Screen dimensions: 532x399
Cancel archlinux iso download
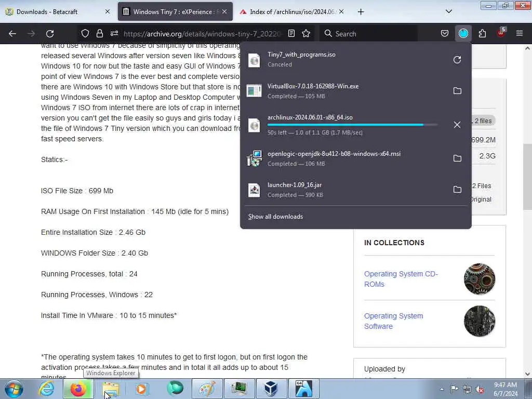tap(457, 125)
